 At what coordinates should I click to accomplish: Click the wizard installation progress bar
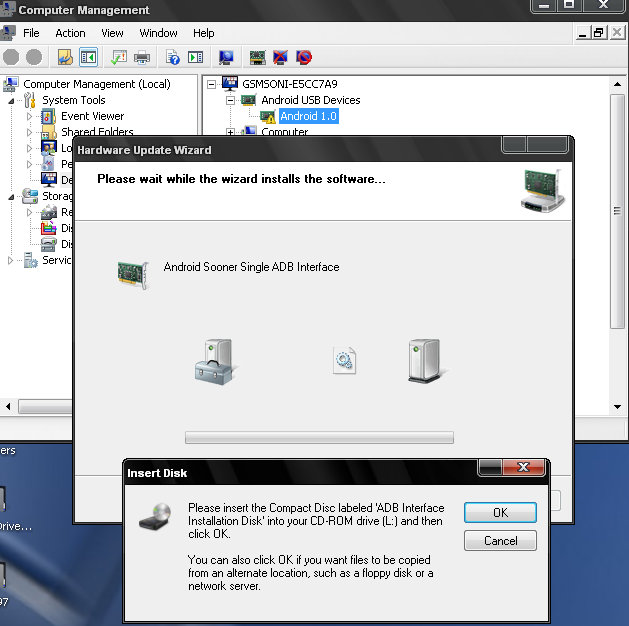coord(319,437)
